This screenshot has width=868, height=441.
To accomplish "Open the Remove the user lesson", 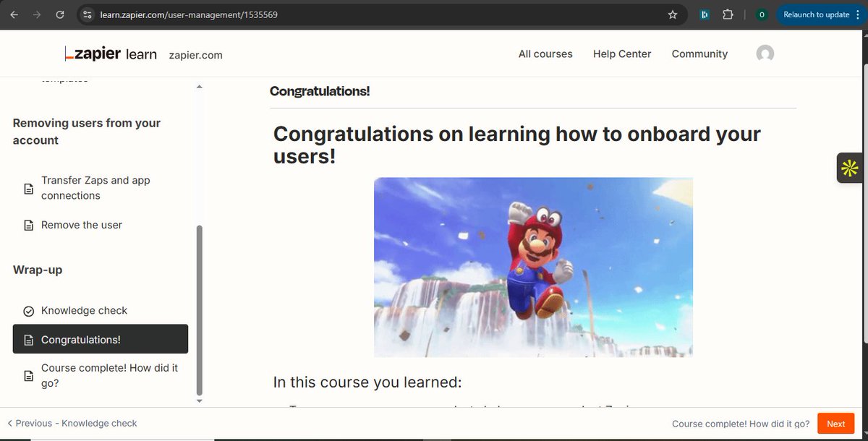I will [x=82, y=225].
